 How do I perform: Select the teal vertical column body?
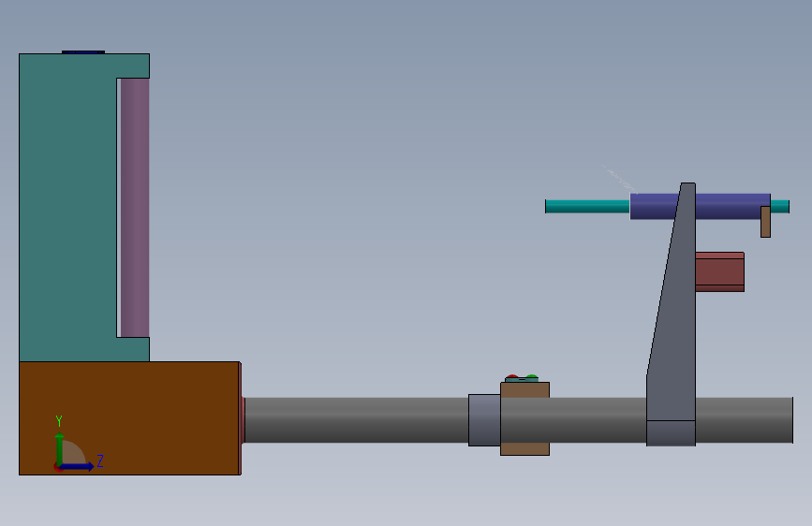click(x=67, y=207)
